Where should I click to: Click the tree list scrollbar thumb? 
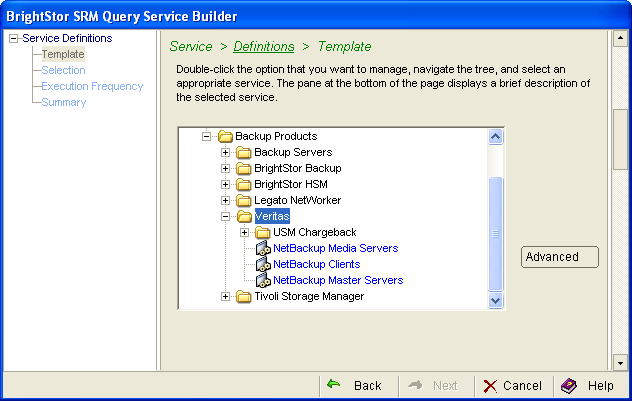(x=495, y=234)
